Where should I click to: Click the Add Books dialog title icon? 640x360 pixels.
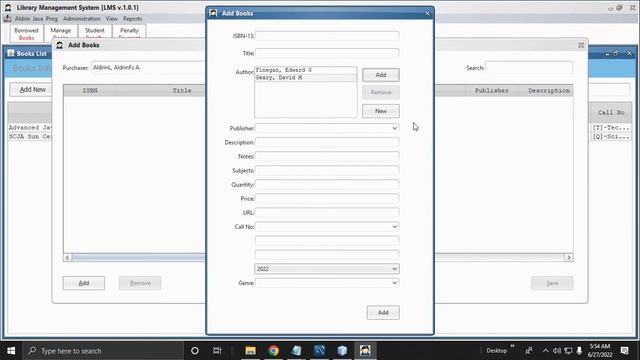[x=213, y=13]
